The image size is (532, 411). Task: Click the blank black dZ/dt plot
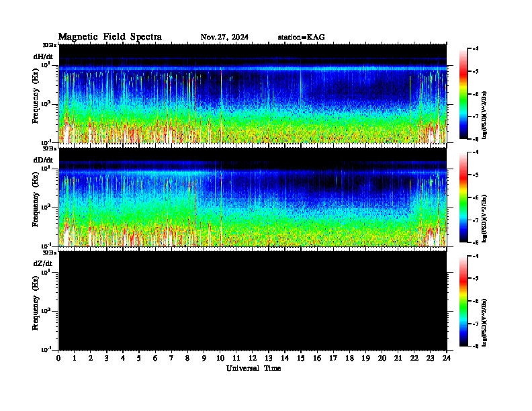click(x=253, y=301)
